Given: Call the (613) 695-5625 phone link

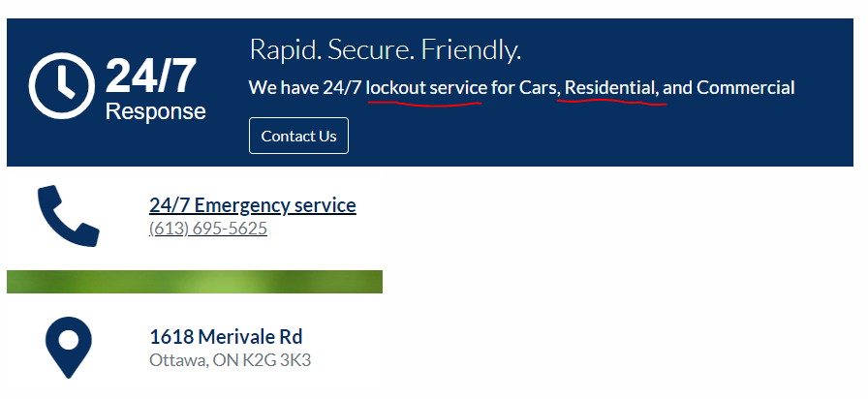Looking at the screenshot, I should [x=208, y=228].
